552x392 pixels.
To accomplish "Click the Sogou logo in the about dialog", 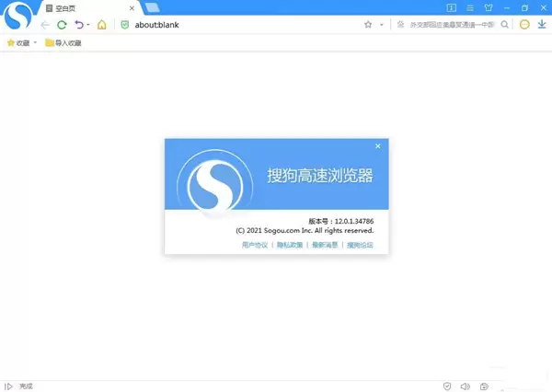I will 215,185.
